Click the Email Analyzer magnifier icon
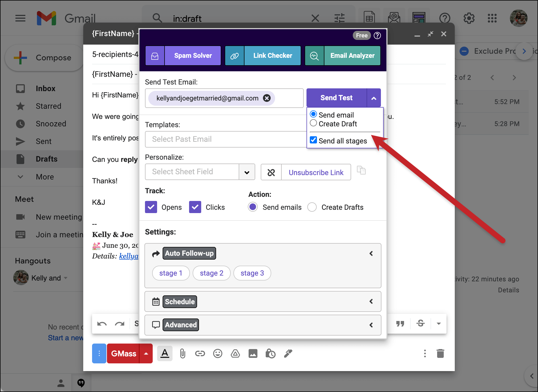538x392 pixels. coord(314,56)
